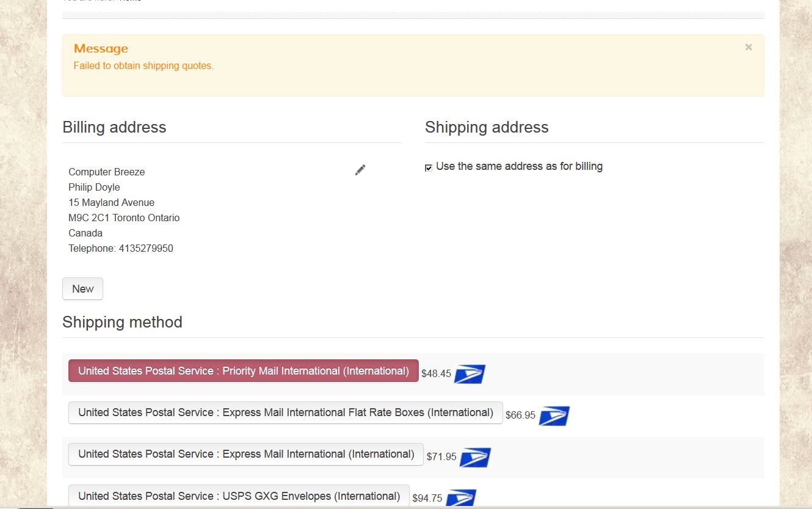This screenshot has height=509, width=812.
Task: Uncheck 'Use the same address as for billing'
Action: pos(429,167)
